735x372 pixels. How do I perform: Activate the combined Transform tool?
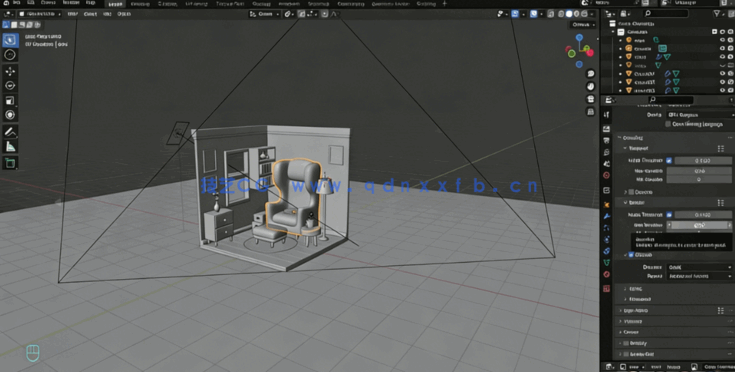tap(10, 115)
